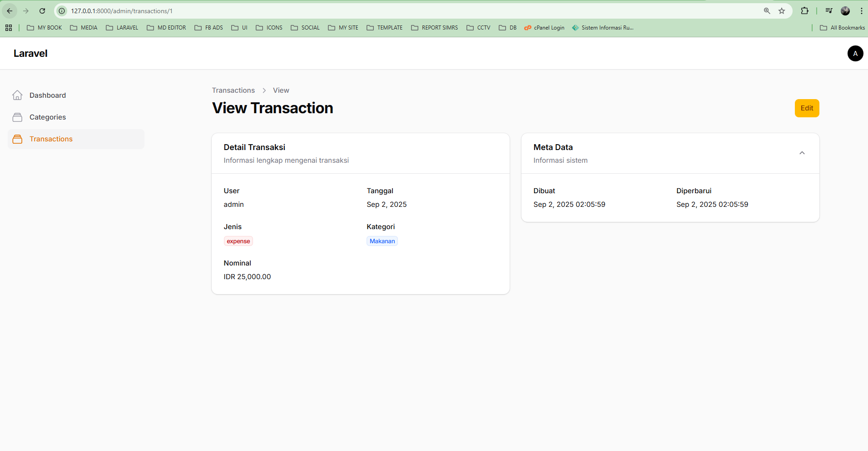Click the yellow Edit button
The width and height of the screenshot is (868, 451).
point(807,108)
